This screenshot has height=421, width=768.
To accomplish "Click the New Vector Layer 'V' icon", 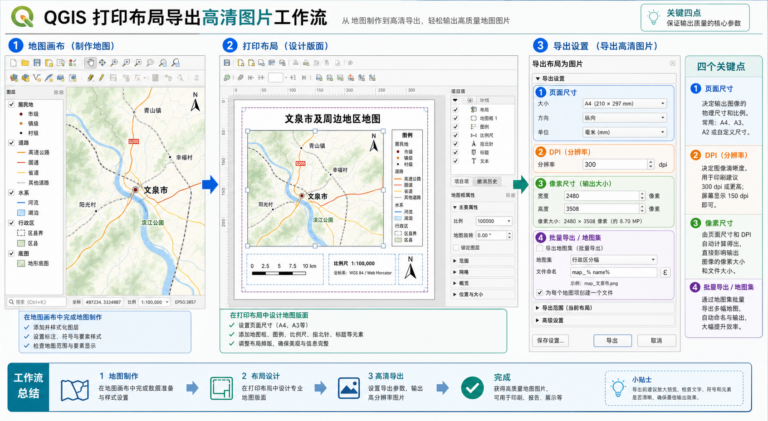I will [x=37, y=78].
